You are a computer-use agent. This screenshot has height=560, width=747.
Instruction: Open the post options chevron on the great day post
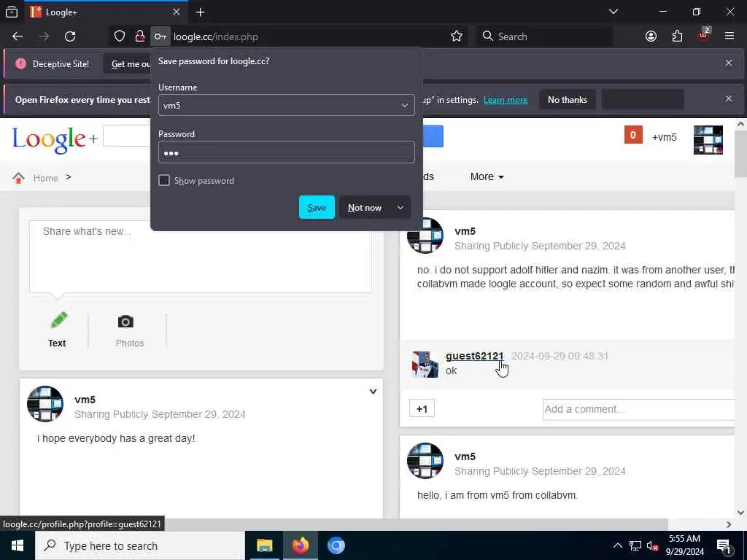(x=373, y=392)
